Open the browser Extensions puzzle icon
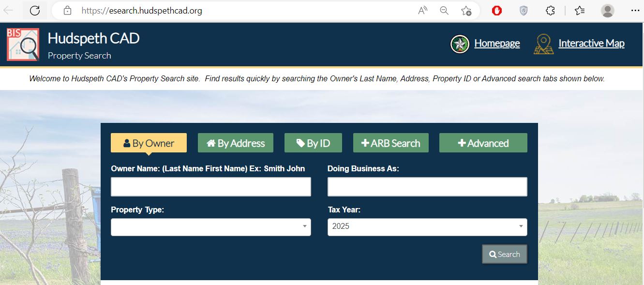Viewport: 644px width, 285px height. tap(550, 11)
